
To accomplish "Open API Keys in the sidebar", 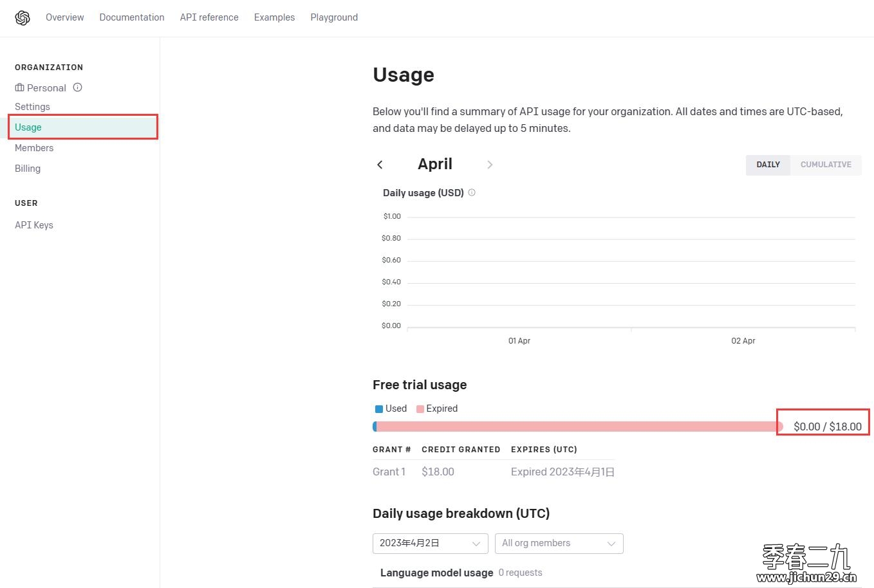I will [x=34, y=225].
